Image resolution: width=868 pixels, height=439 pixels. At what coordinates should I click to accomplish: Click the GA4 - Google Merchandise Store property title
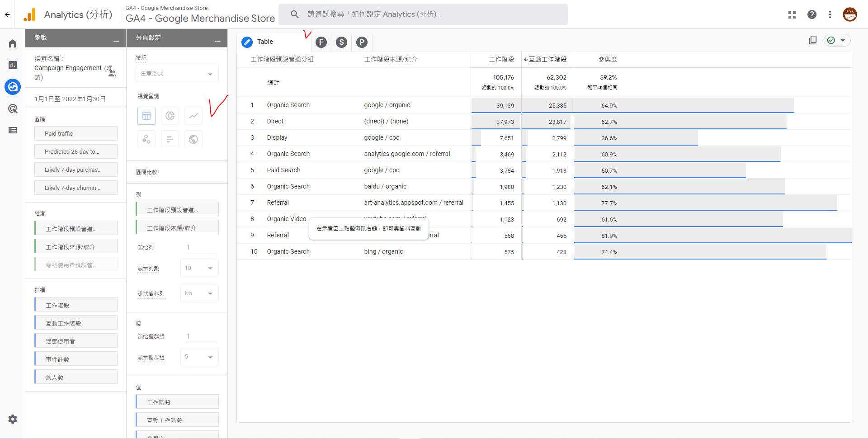click(200, 19)
